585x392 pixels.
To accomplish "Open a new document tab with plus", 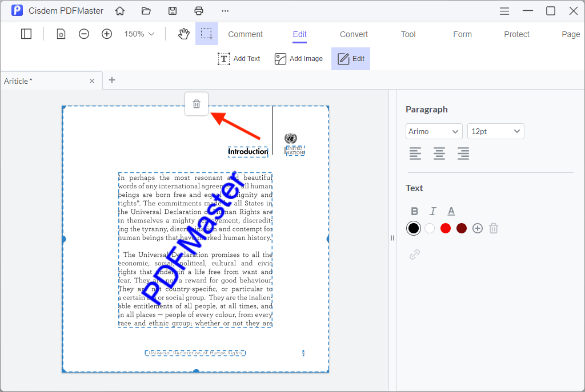I will 112,80.
